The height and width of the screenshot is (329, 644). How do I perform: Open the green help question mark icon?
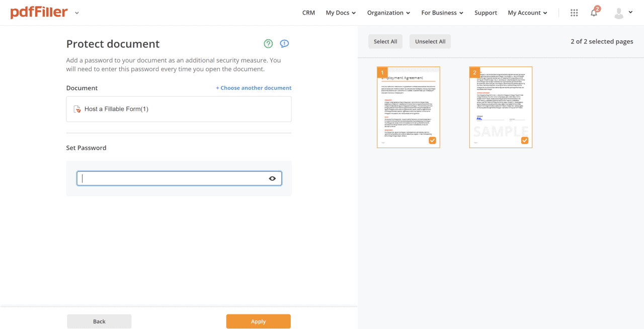[x=268, y=43]
